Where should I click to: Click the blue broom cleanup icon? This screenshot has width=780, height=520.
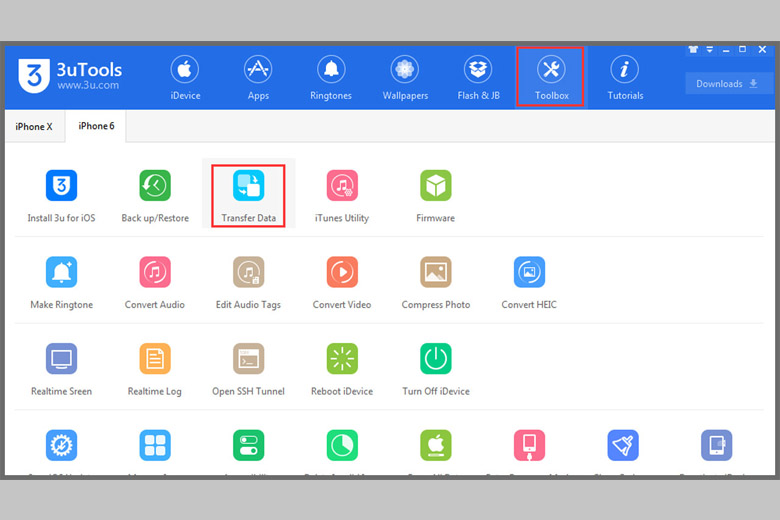(623, 445)
